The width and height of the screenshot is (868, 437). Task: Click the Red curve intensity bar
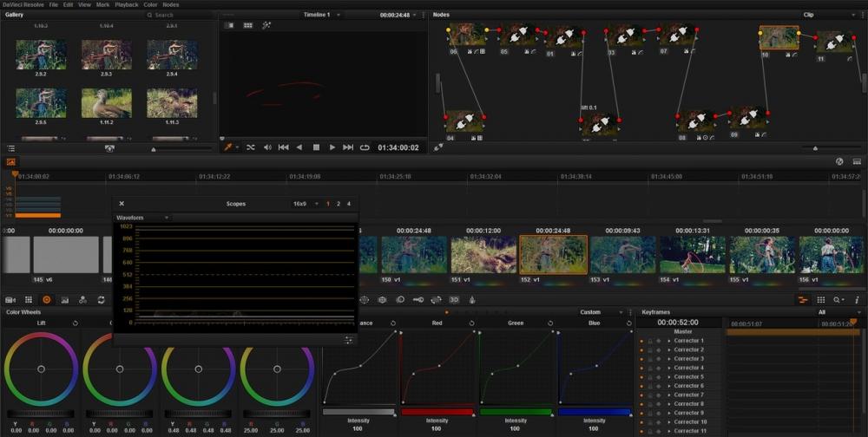(437, 412)
